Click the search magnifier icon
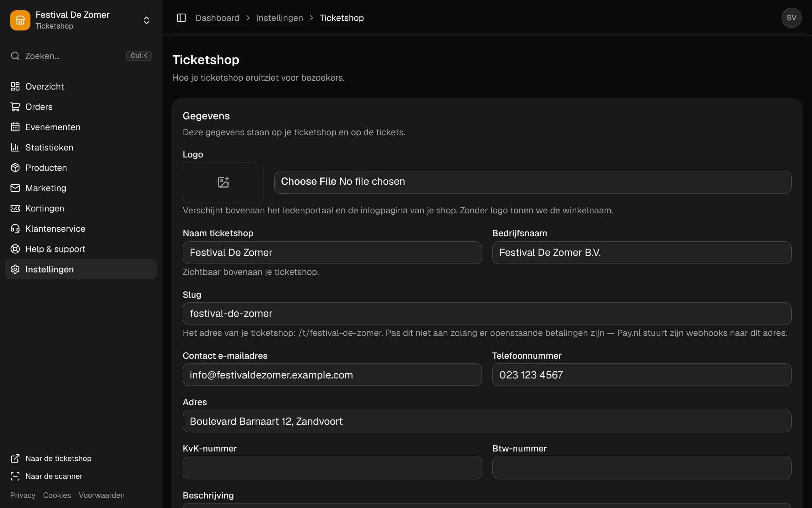The image size is (812, 508). click(x=15, y=56)
